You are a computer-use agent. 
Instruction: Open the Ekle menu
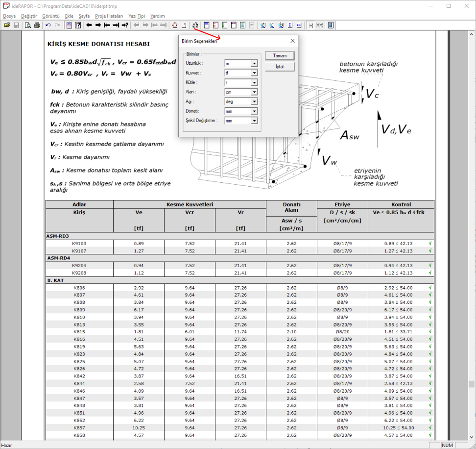tap(69, 16)
